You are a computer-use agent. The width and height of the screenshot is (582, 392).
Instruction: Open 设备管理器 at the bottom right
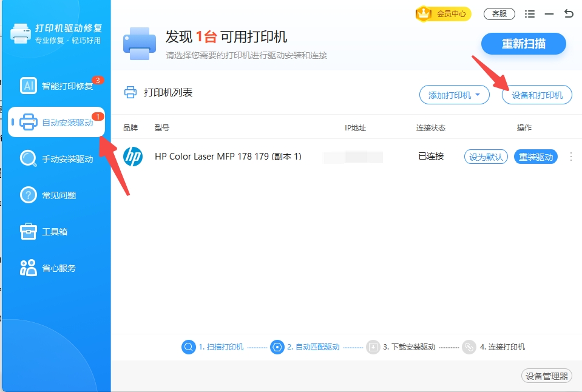pos(546,376)
